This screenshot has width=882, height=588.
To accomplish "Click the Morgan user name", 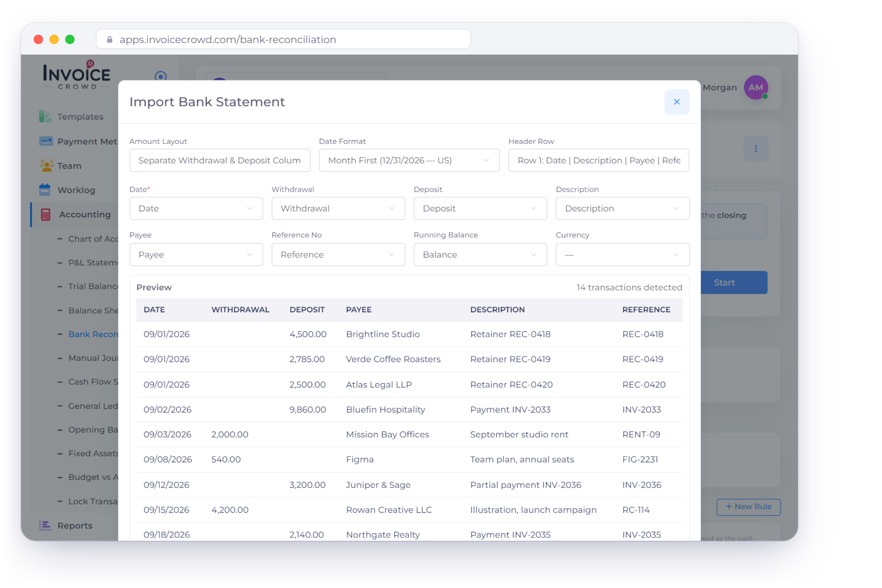I will click(720, 88).
